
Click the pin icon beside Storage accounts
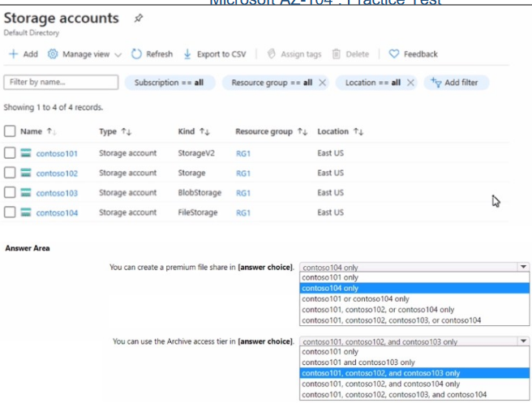click(x=138, y=18)
